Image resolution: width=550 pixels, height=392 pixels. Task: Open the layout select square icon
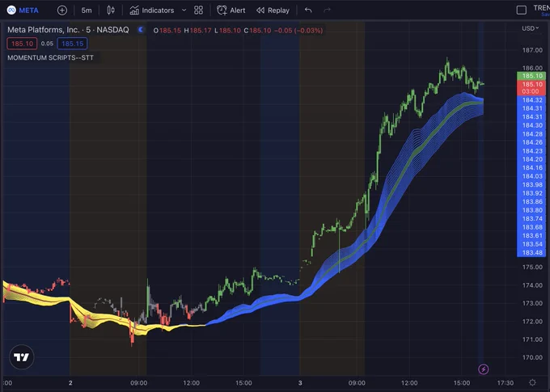[x=521, y=11]
